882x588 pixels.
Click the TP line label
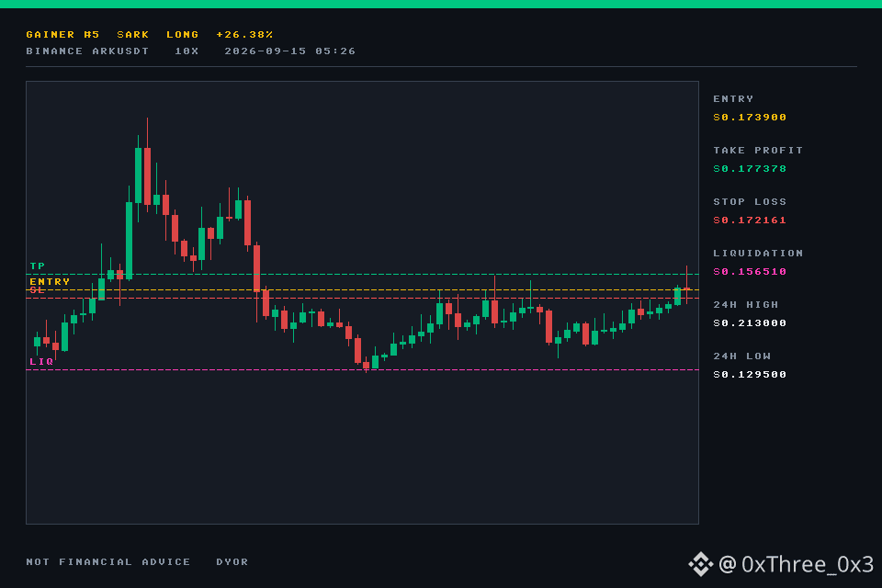tap(38, 266)
